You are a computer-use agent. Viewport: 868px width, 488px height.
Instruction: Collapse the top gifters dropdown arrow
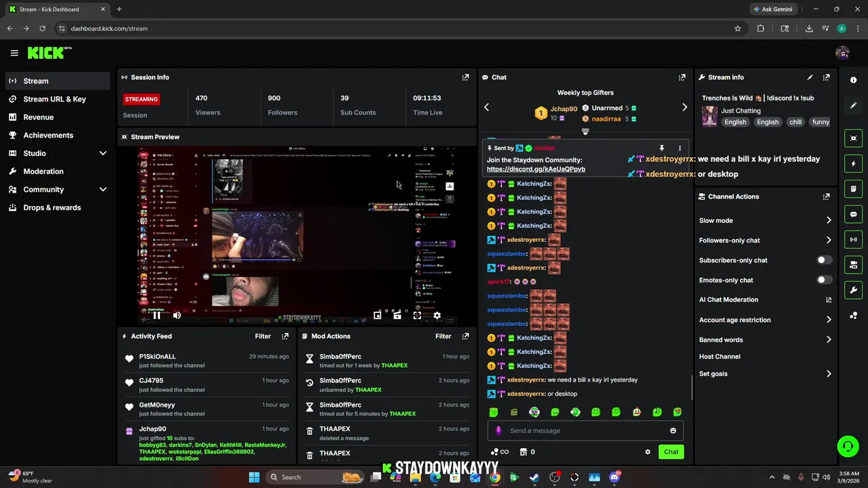[x=585, y=131]
